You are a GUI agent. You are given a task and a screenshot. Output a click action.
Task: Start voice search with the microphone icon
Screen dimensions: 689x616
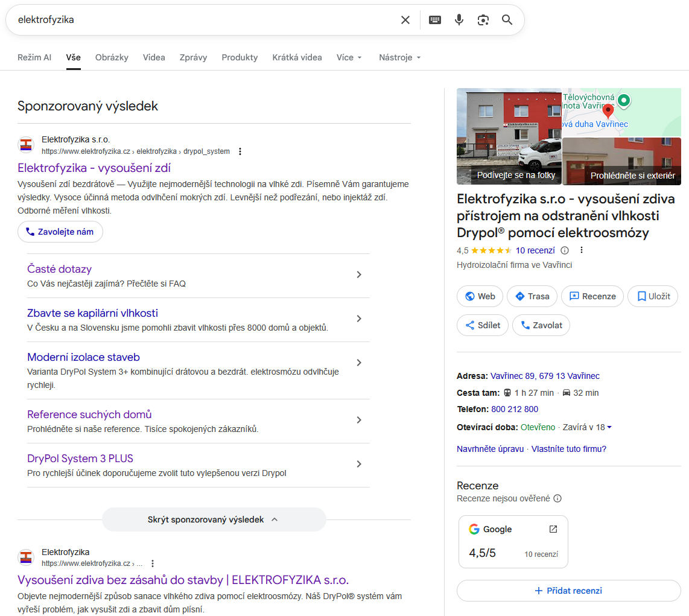tap(459, 20)
